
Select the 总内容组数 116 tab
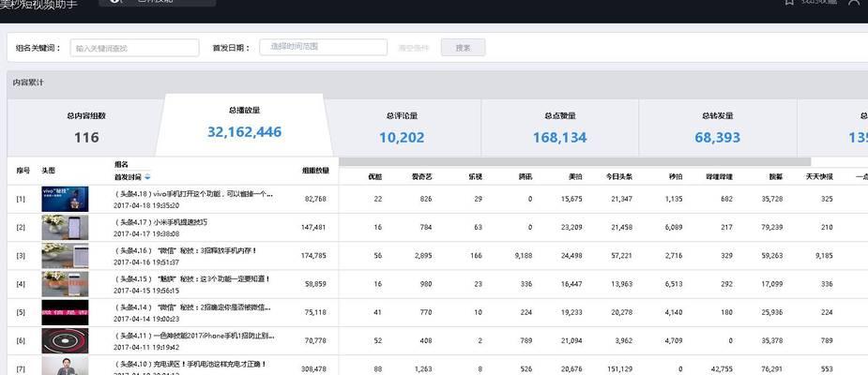[85, 127]
